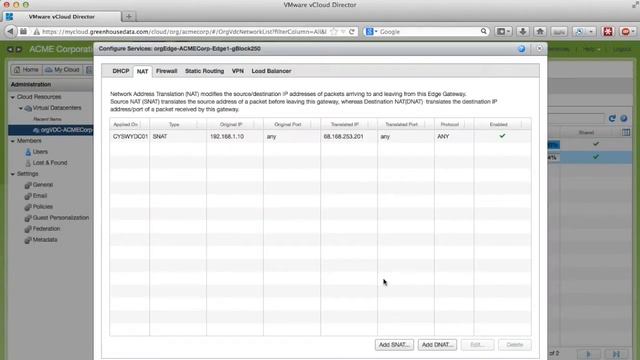Click the background refresh icon
Screen dimensions: 640x360
pos(612,118)
